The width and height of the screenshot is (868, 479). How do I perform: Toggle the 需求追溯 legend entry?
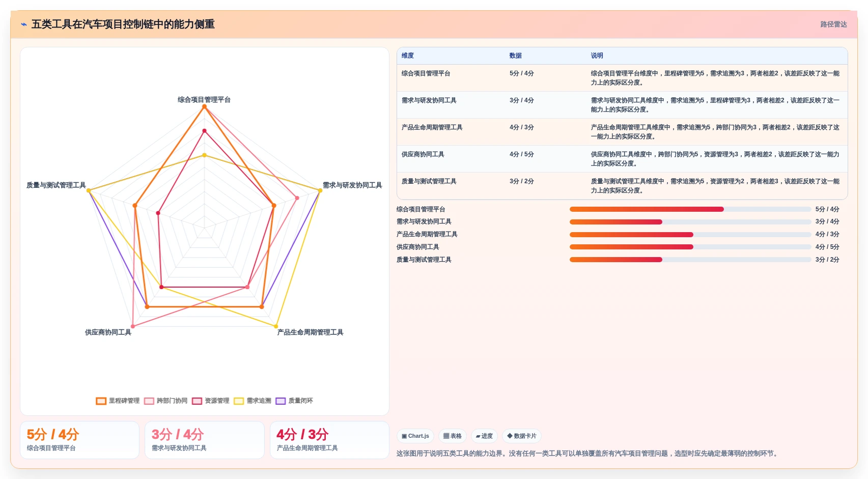[253, 401]
